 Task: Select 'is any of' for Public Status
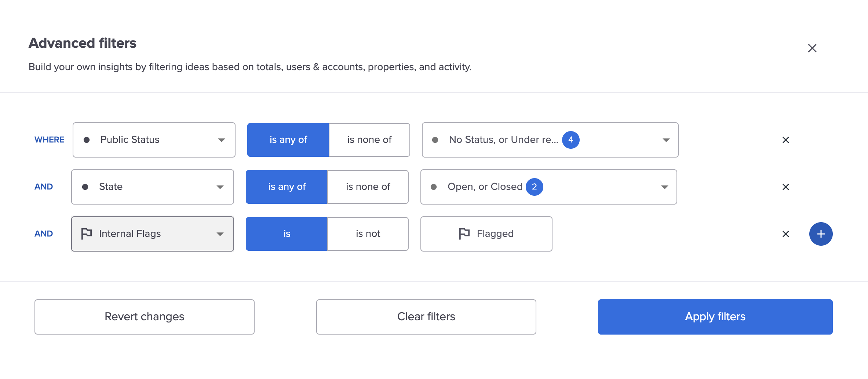coord(288,140)
